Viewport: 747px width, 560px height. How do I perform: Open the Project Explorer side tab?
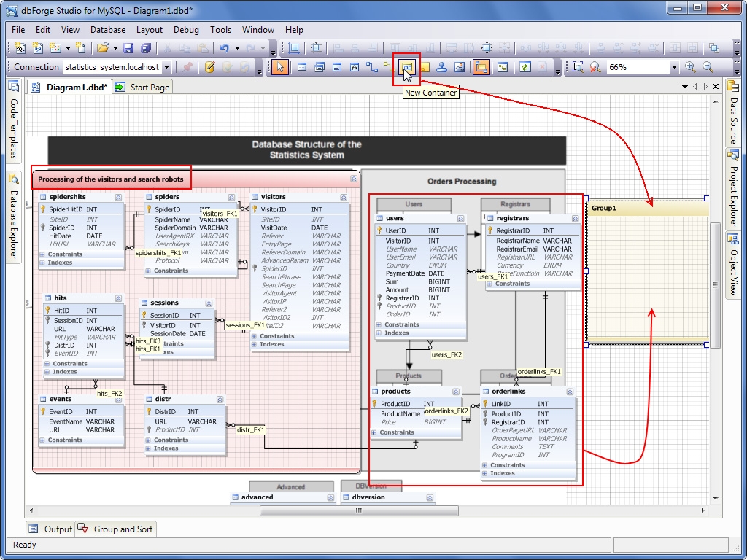pyautogui.click(x=734, y=188)
